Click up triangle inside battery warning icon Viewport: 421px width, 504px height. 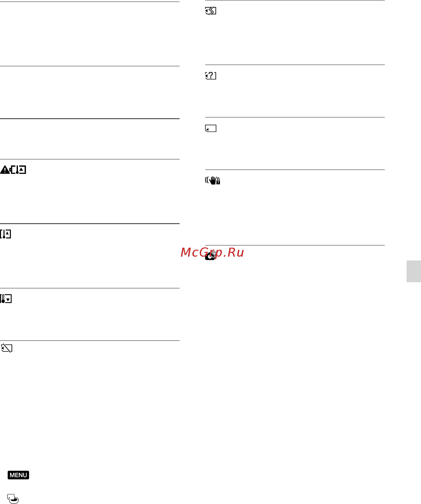pyautogui.click(x=22, y=169)
